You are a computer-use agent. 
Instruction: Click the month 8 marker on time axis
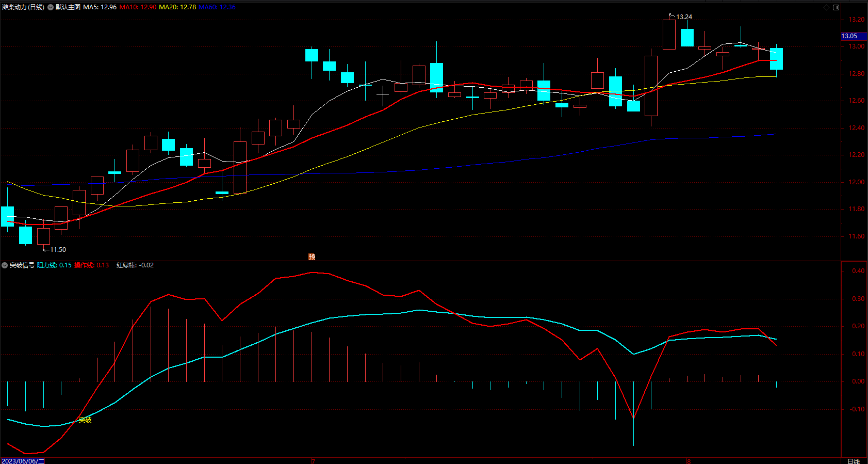pyautogui.click(x=689, y=461)
